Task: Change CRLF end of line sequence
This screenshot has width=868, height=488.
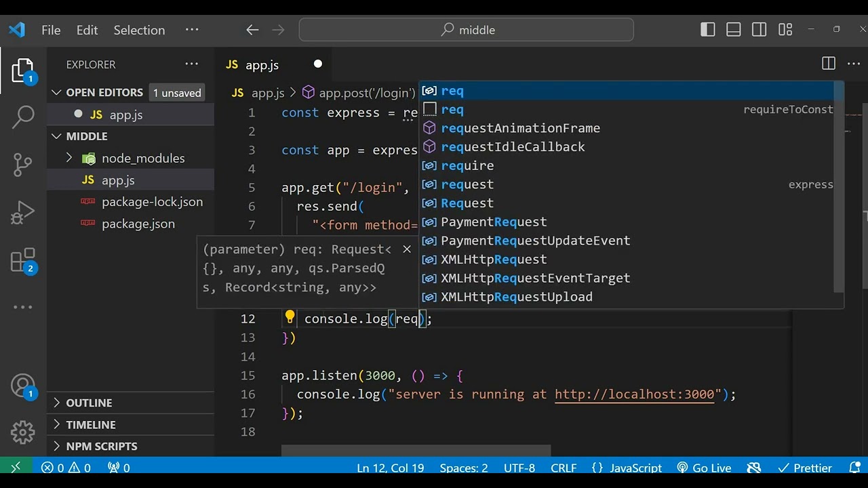Action: [564, 468]
